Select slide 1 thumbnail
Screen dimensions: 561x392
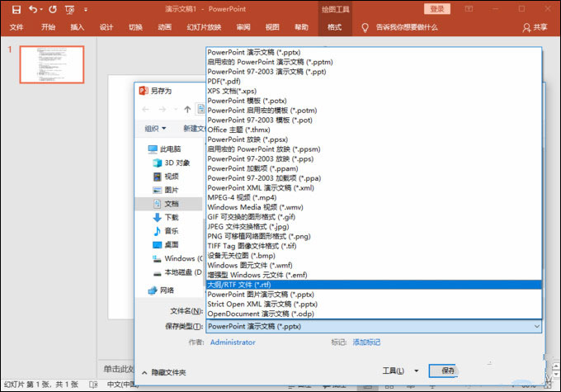pyautogui.click(x=52, y=64)
